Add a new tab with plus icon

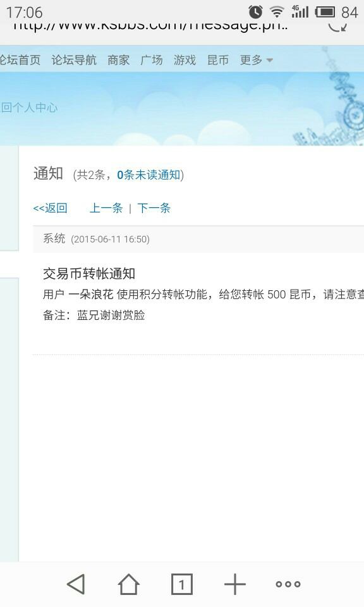235,584
